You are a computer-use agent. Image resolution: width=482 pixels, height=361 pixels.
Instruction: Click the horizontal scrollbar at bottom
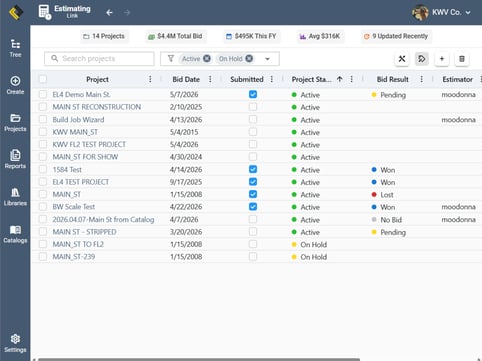point(199,359)
